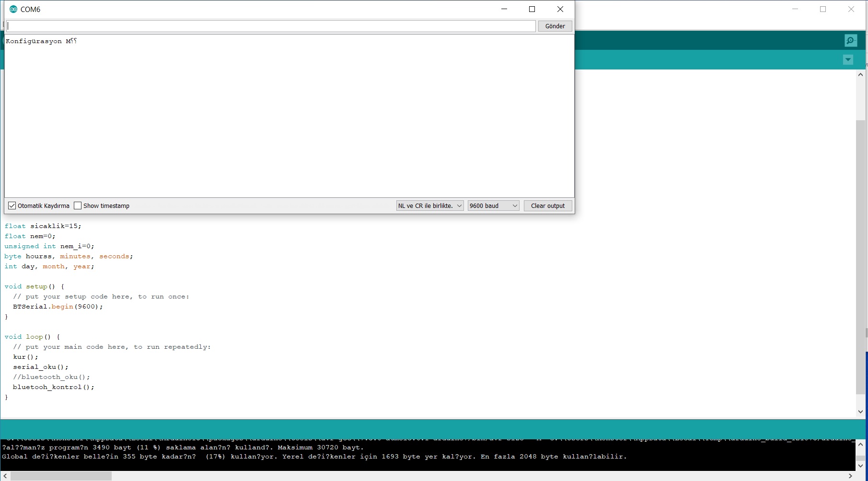Open the tab options dropdown arrow in Arduino window
This screenshot has width=868, height=481.
point(848,60)
